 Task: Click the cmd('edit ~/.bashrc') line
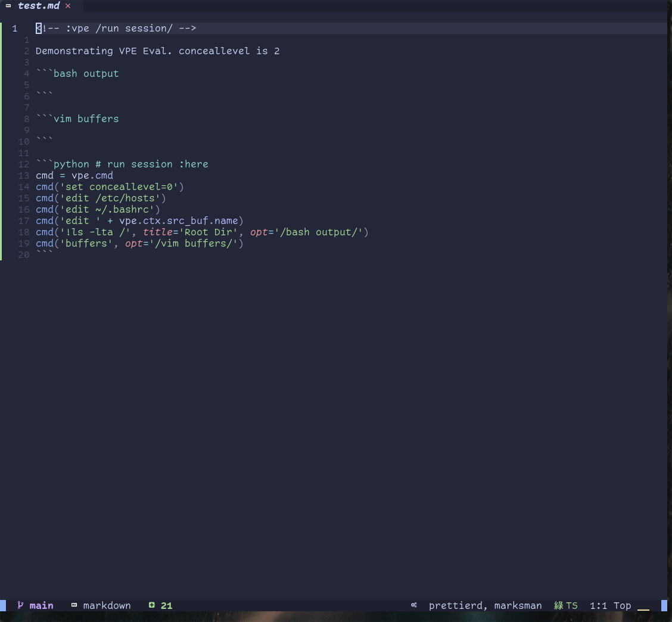[x=98, y=209]
